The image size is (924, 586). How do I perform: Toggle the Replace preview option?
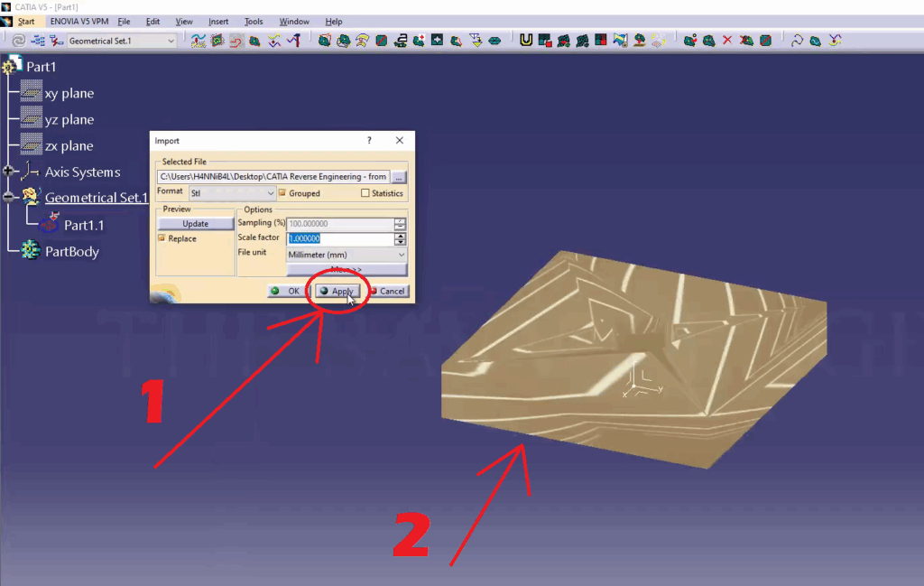[x=162, y=238]
